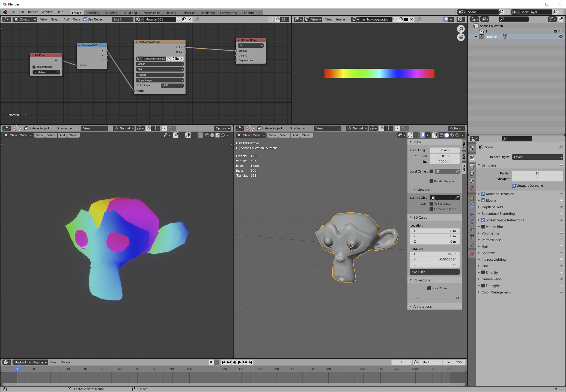This screenshot has height=392, width=566.
Task: Open the Object properties tab (orange square)
Action: pos(472,198)
